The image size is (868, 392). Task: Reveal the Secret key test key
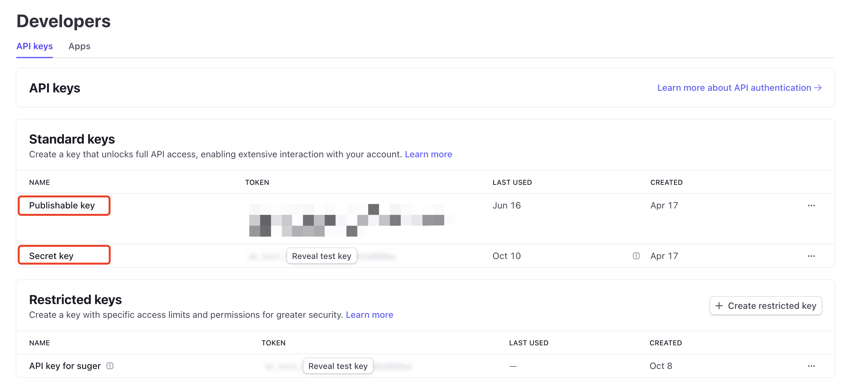(321, 256)
